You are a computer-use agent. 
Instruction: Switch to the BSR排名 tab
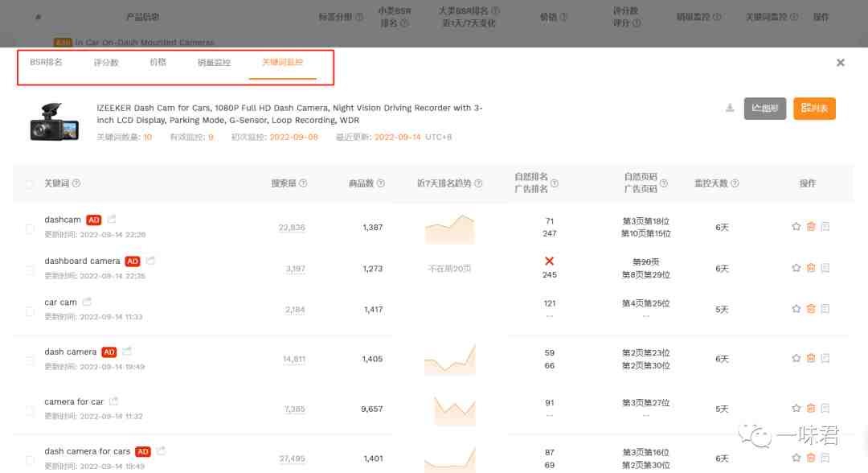[x=46, y=62]
